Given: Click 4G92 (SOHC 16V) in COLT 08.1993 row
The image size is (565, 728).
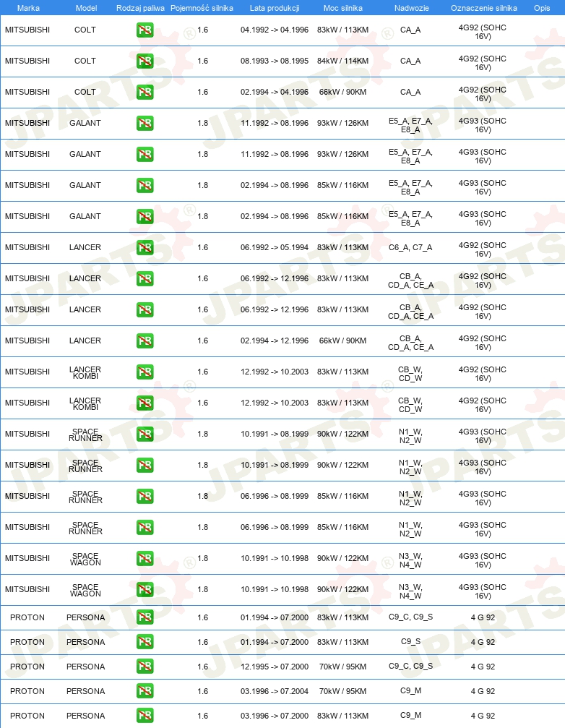Looking at the screenshot, I should click(x=483, y=63).
